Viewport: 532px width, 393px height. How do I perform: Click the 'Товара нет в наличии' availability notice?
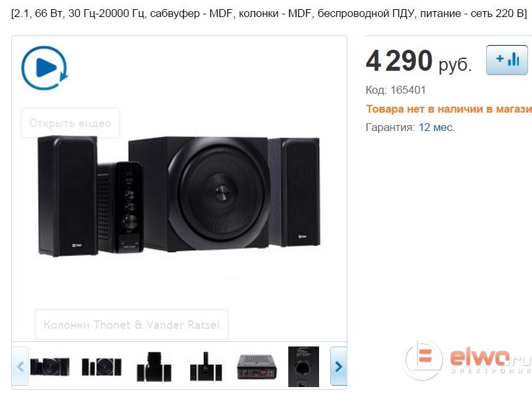(x=449, y=109)
